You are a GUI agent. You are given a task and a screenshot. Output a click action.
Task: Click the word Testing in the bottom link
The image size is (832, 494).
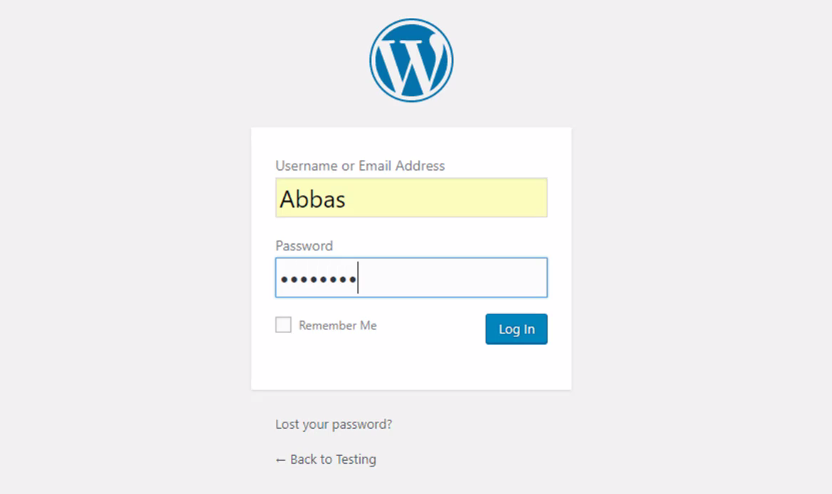coord(356,459)
